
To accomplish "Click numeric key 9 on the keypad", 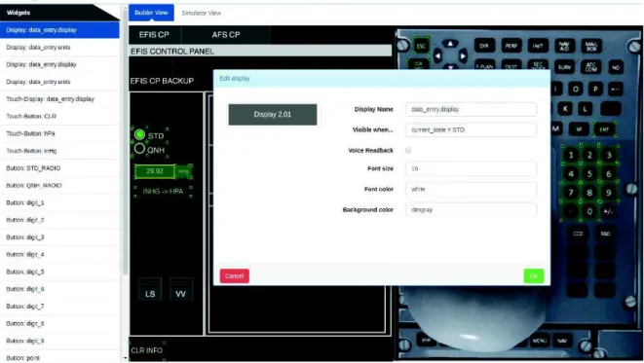I will point(609,193).
